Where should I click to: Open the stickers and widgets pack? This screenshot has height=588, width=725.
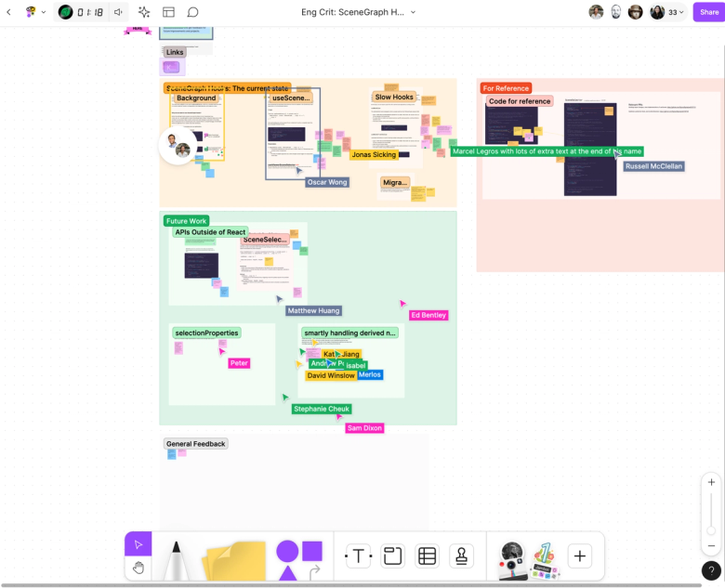coord(545,560)
